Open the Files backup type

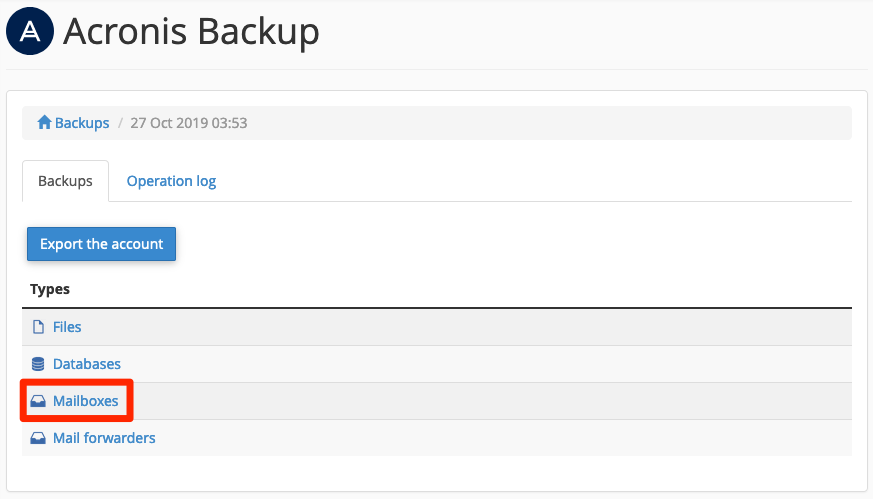coord(67,327)
